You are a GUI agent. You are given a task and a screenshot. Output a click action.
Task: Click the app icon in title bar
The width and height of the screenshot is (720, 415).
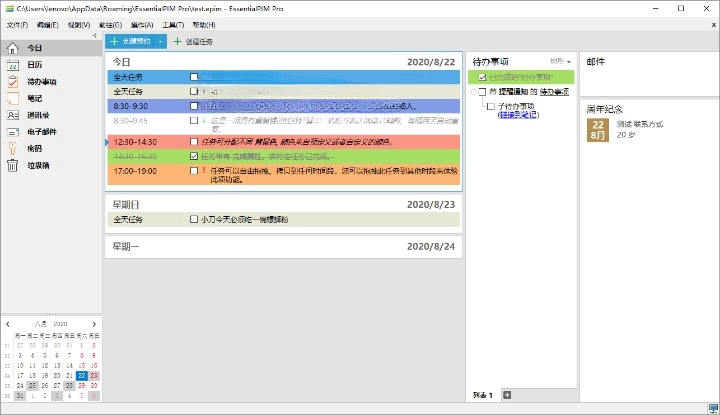coord(9,8)
